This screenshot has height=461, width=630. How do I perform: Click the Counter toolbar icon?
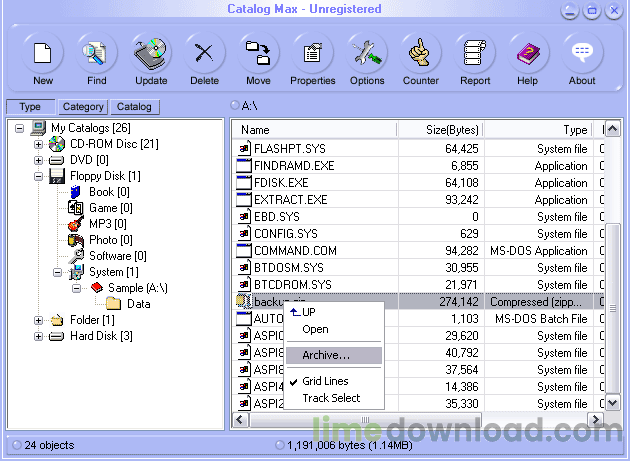(x=421, y=53)
